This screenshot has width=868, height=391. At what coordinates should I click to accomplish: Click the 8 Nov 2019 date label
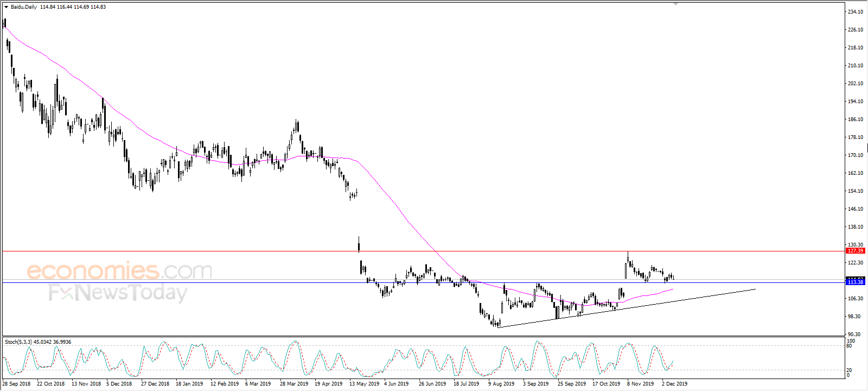641,384
